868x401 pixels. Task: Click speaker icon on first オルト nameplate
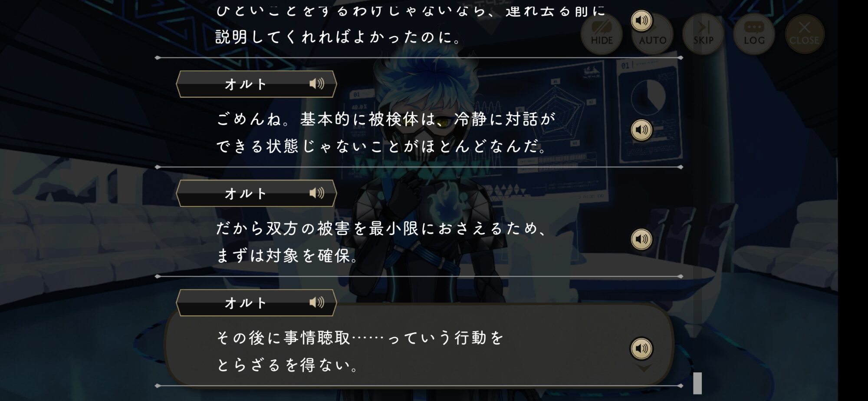coord(317,84)
